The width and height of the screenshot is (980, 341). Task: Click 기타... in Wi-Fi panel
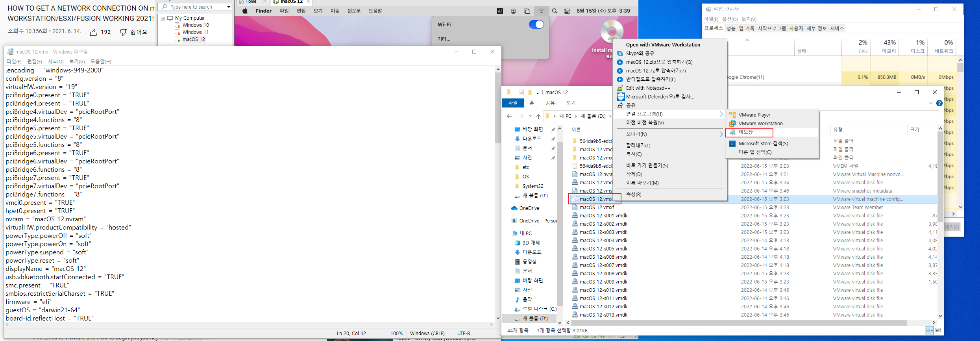pyautogui.click(x=444, y=39)
